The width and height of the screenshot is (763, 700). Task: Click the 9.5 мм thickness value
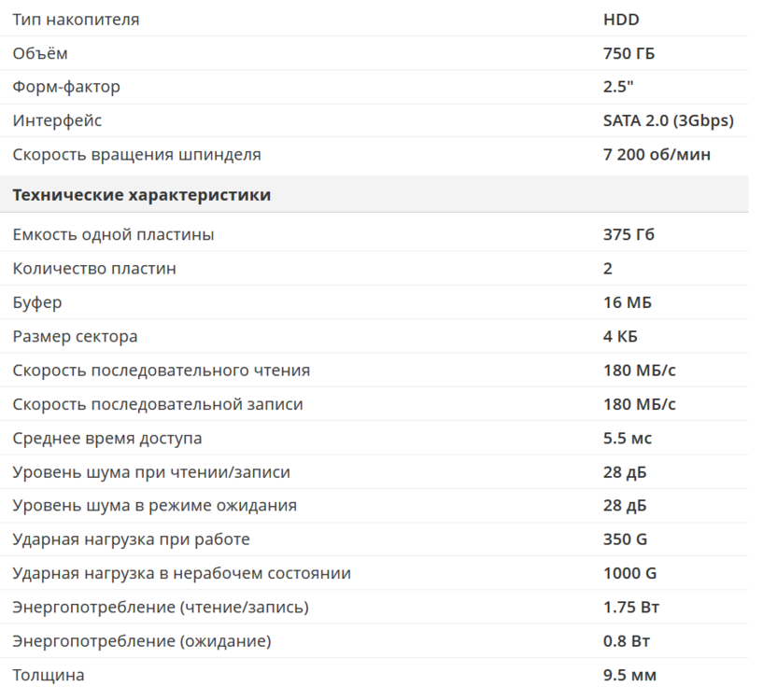click(x=629, y=675)
